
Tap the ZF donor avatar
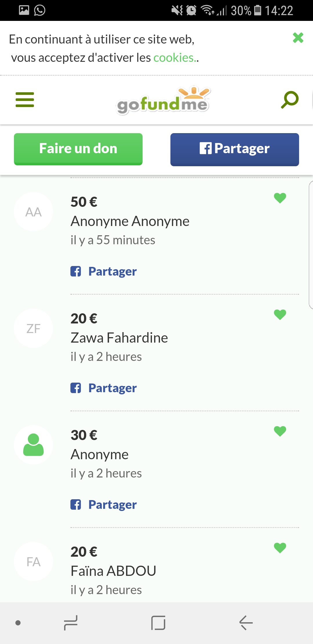click(33, 328)
